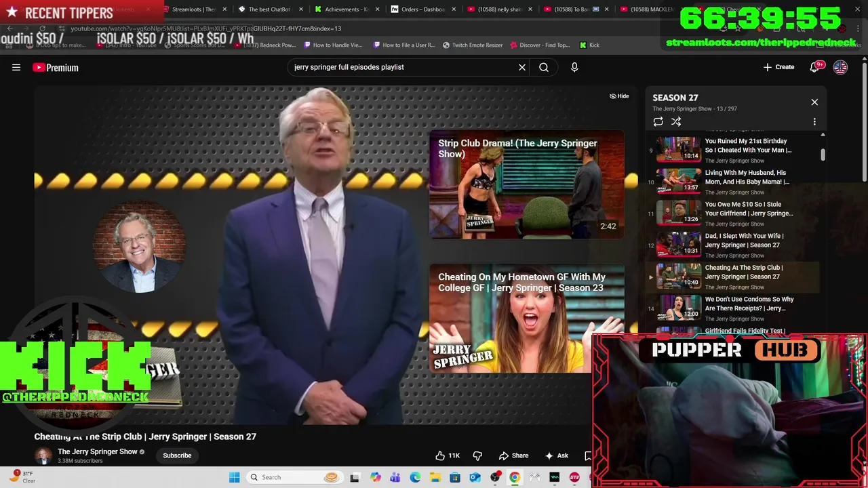Share the video

[513, 455]
